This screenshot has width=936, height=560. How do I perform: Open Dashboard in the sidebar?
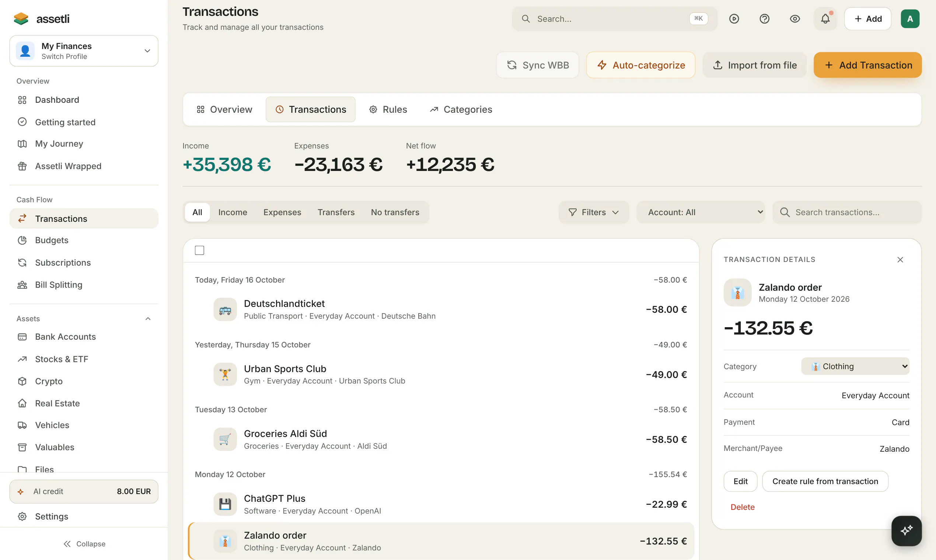pos(84,99)
